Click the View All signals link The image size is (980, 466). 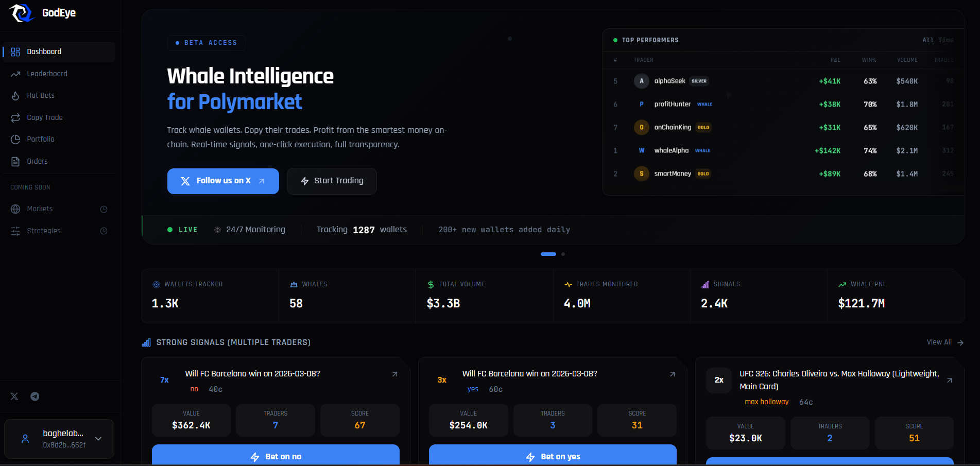(x=945, y=342)
